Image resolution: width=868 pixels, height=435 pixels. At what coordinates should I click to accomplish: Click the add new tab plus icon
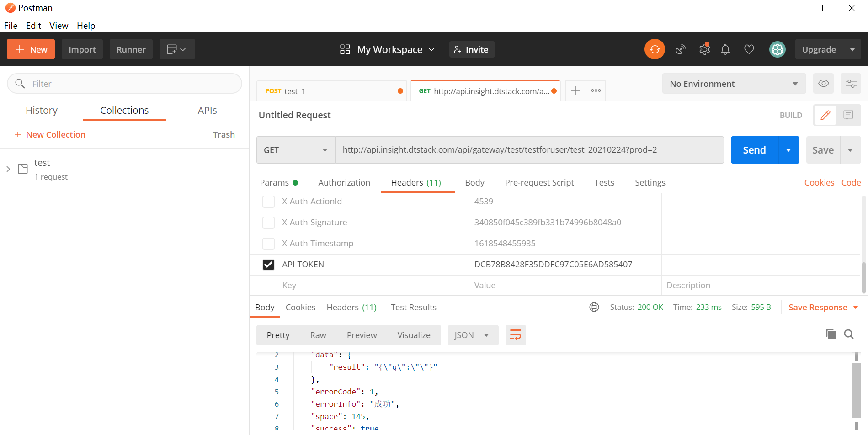[575, 90]
